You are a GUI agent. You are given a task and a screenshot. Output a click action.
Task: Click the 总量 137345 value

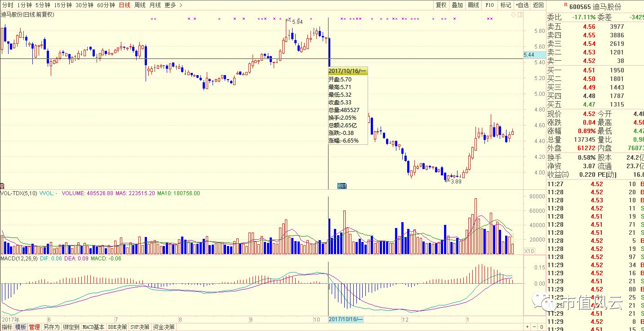(x=585, y=140)
